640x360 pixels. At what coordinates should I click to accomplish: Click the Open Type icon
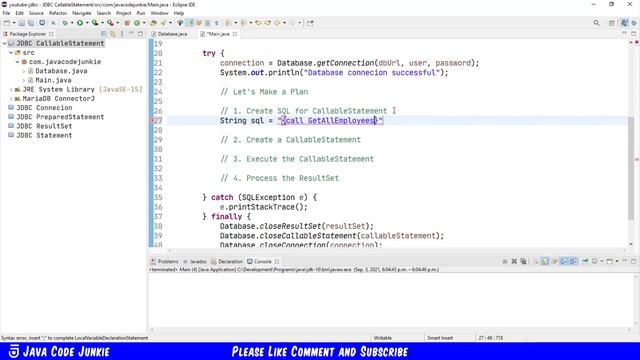click(153, 23)
